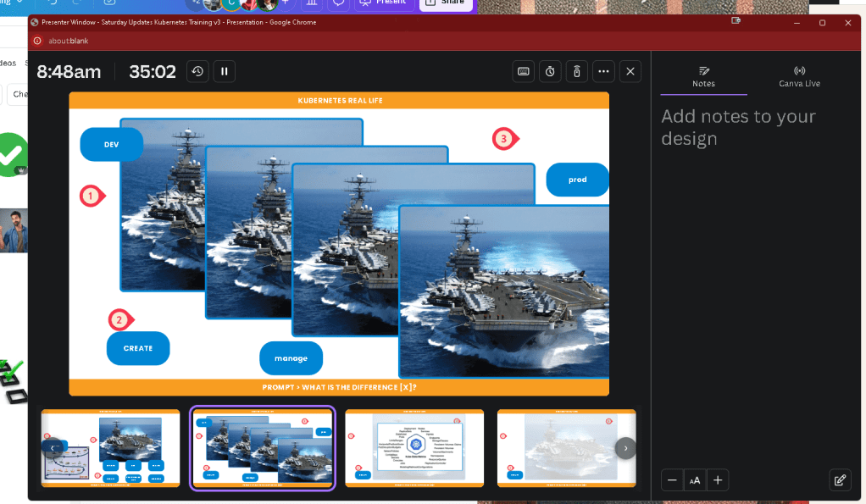This screenshot has height=504, width=866.
Task: Decrease notes font size with minus button
Action: (672, 480)
